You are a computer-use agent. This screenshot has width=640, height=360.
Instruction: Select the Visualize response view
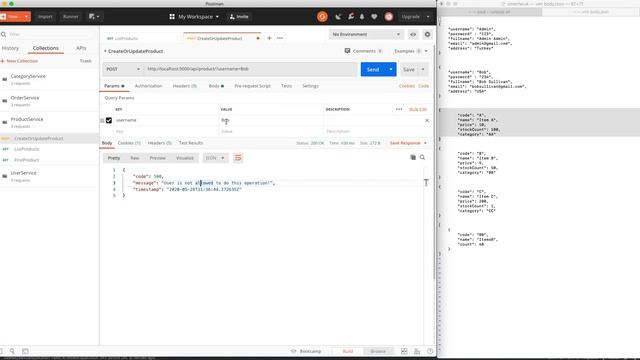[x=185, y=158]
